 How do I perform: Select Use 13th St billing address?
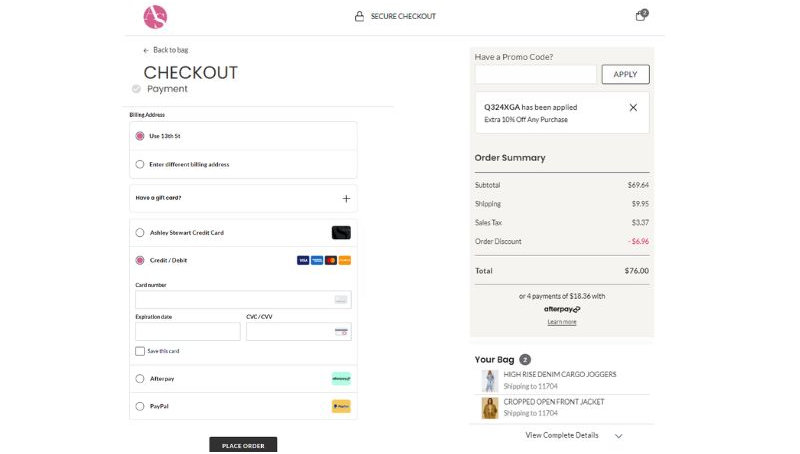point(140,136)
